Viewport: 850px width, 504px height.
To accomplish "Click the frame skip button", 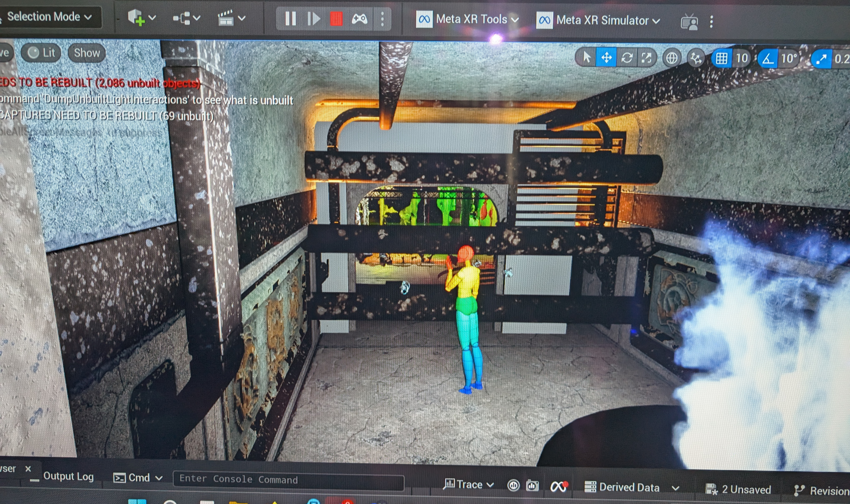I will click(313, 19).
